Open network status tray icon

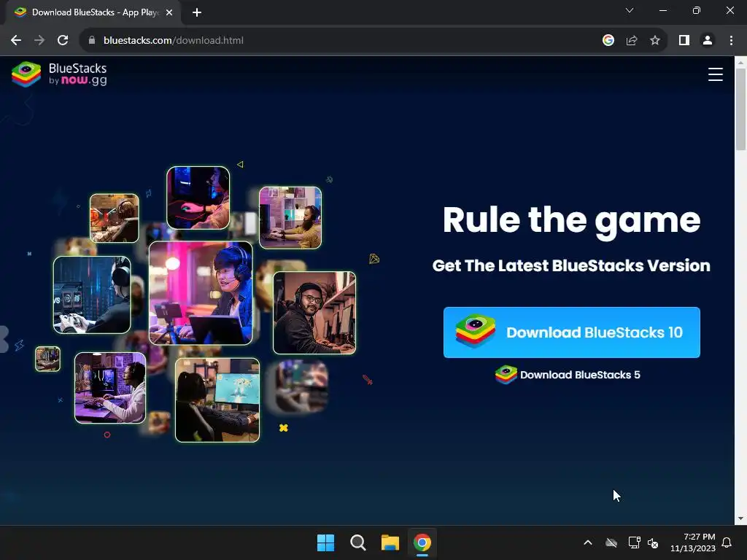(634, 542)
